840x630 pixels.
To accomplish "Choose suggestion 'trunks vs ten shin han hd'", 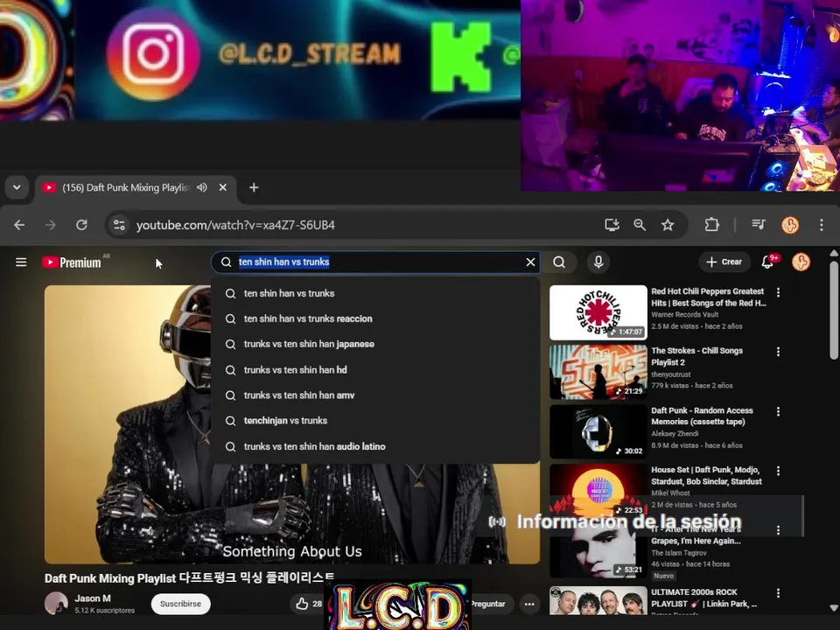I will [375, 369].
